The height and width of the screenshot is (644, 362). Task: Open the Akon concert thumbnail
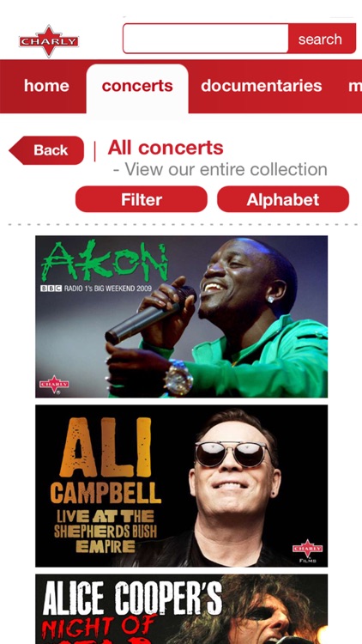(181, 316)
